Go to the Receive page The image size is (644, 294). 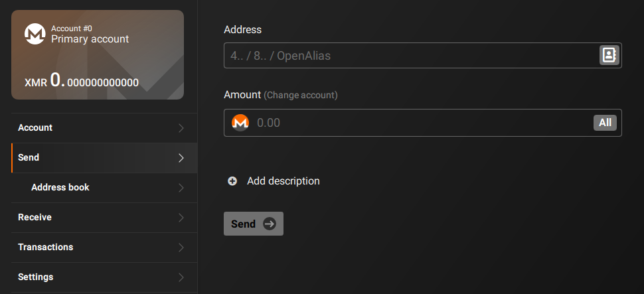point(35,217)
